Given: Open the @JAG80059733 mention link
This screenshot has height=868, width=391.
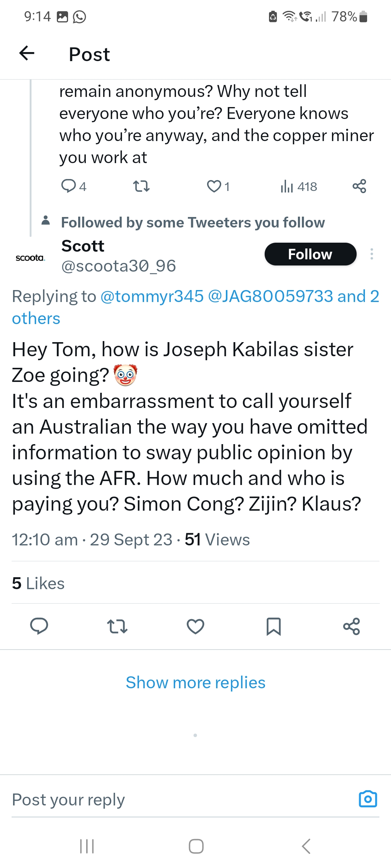Looking at the screenshot, I should click(x=270, y=297).
